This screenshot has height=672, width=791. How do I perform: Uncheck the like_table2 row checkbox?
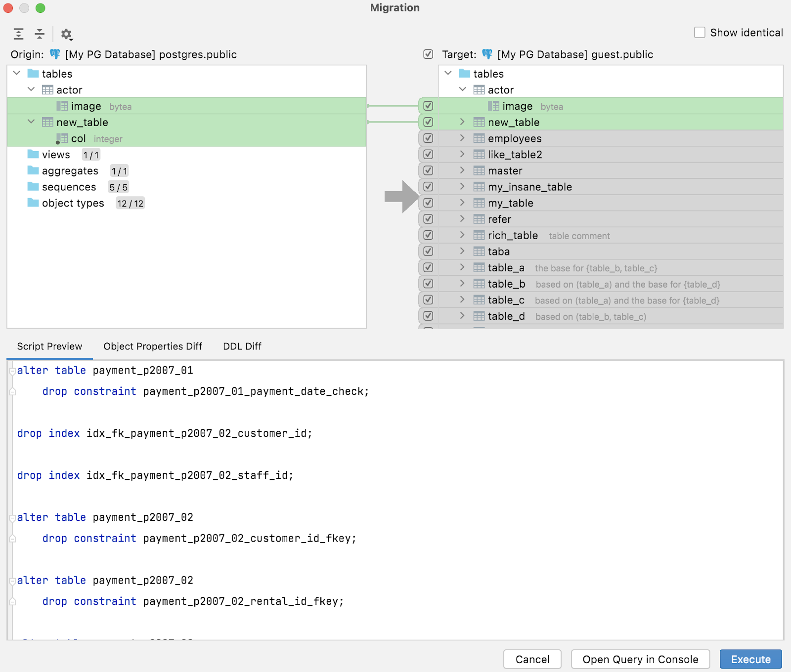pos(428,155)
